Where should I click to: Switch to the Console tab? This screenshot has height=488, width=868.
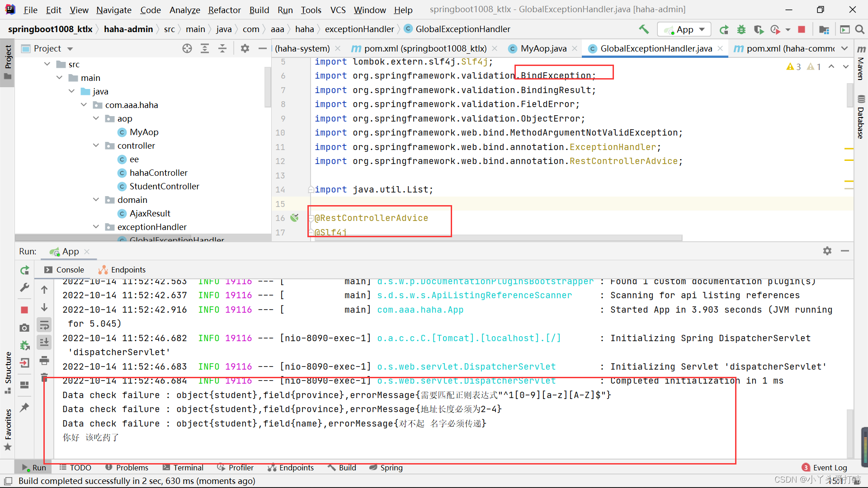click(x=64, y=270)
